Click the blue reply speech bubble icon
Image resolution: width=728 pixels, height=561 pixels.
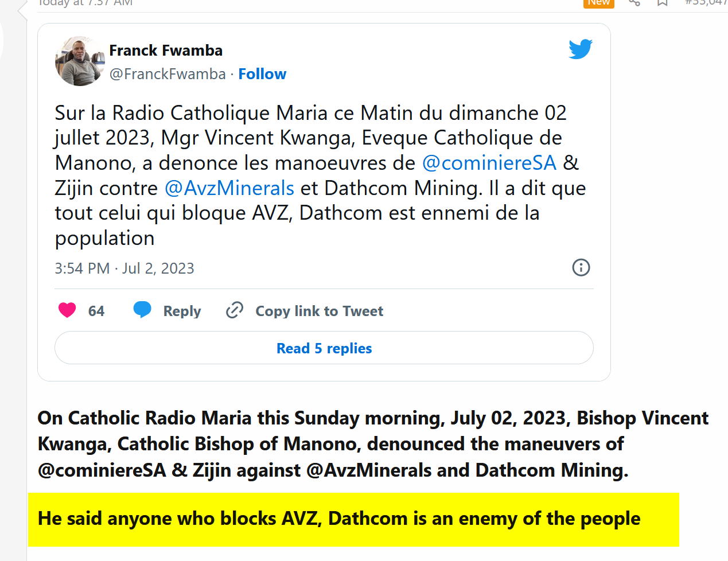click(x=142, y=310)
